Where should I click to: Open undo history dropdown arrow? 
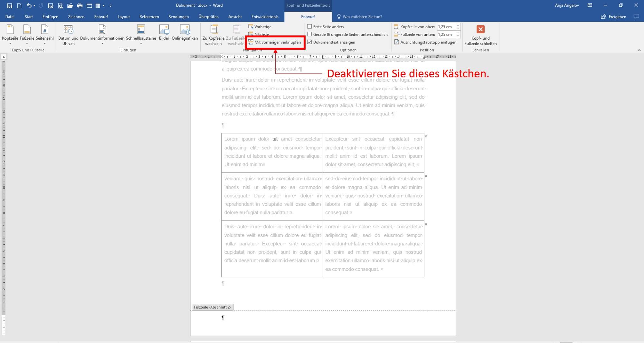[x=34, y=5]
